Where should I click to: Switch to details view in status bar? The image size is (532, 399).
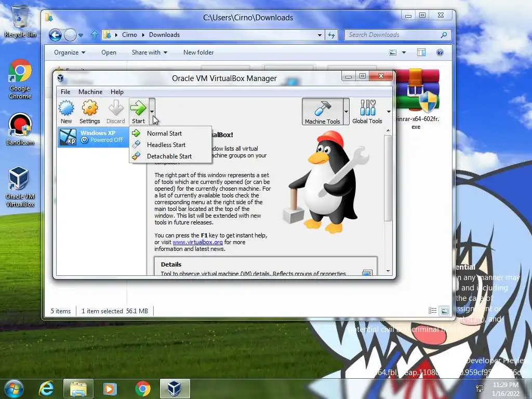coord(432,311)
